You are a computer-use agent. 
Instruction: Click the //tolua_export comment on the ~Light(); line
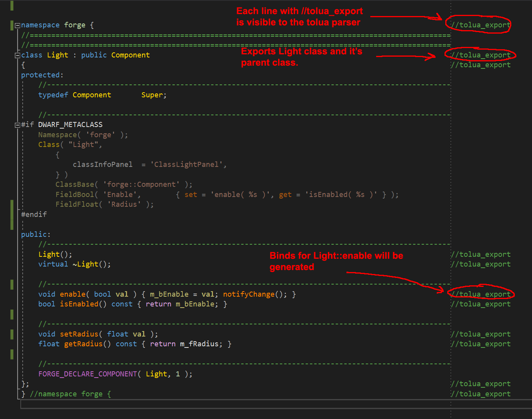pos(481,264)
